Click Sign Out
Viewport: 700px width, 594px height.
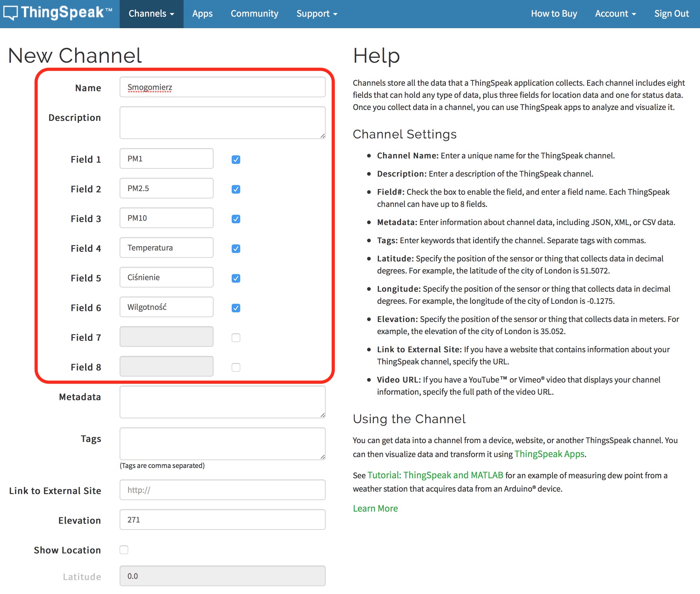pyautogui.click(x=671, y=14)
